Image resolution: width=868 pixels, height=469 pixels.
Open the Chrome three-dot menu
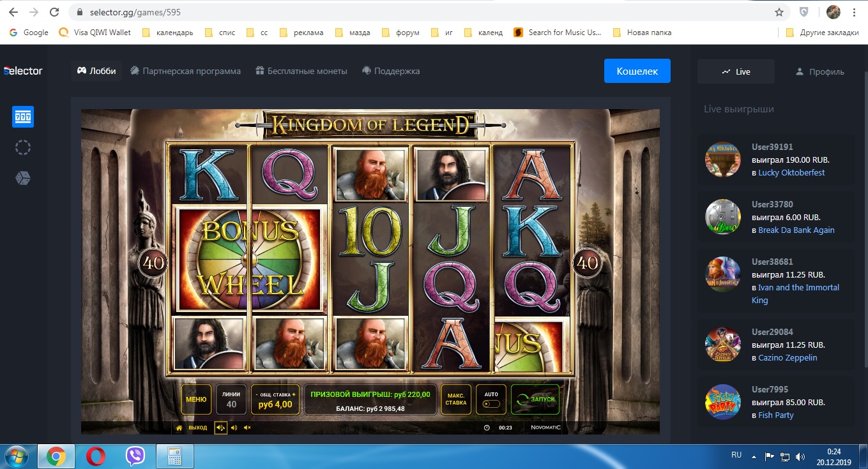(856, 12)
